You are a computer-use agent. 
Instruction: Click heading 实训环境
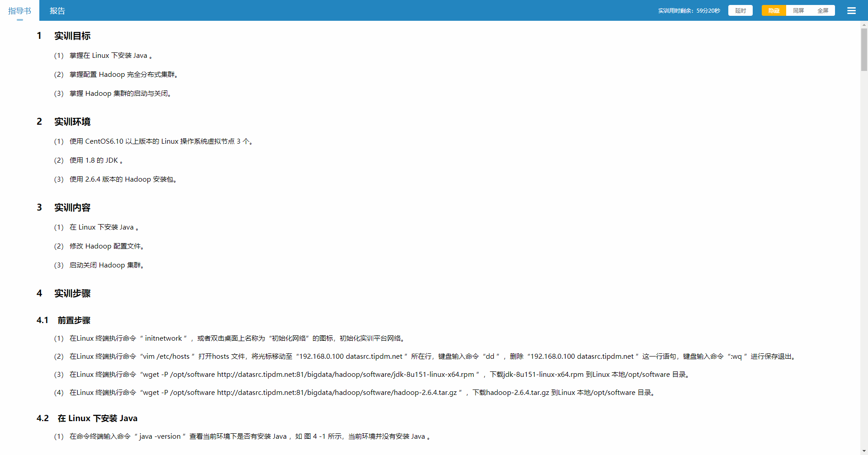click(x=72, y=122)
